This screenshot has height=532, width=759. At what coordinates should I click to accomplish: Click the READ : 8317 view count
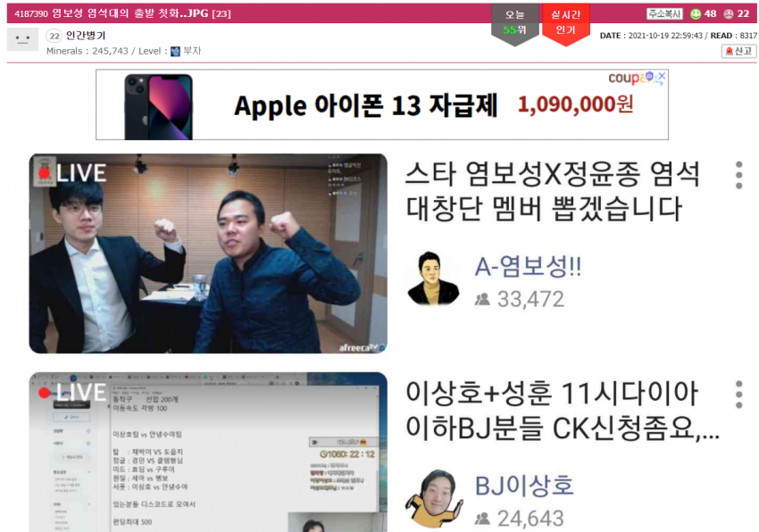pos(733,36)
